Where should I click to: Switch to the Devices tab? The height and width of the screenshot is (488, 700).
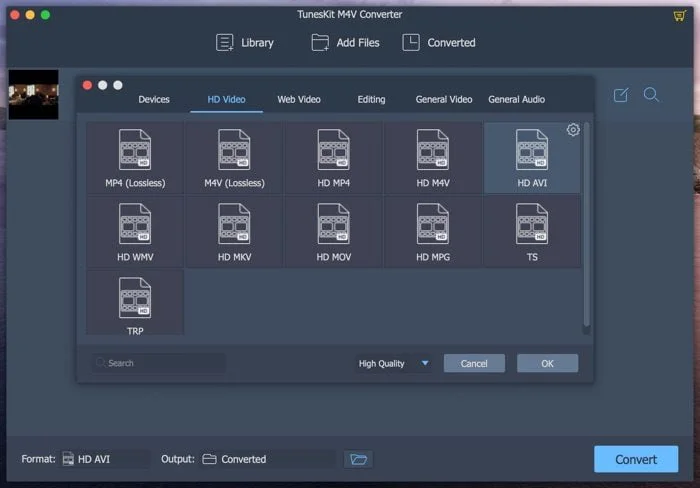pyautogui.click(x=154, y=100)
